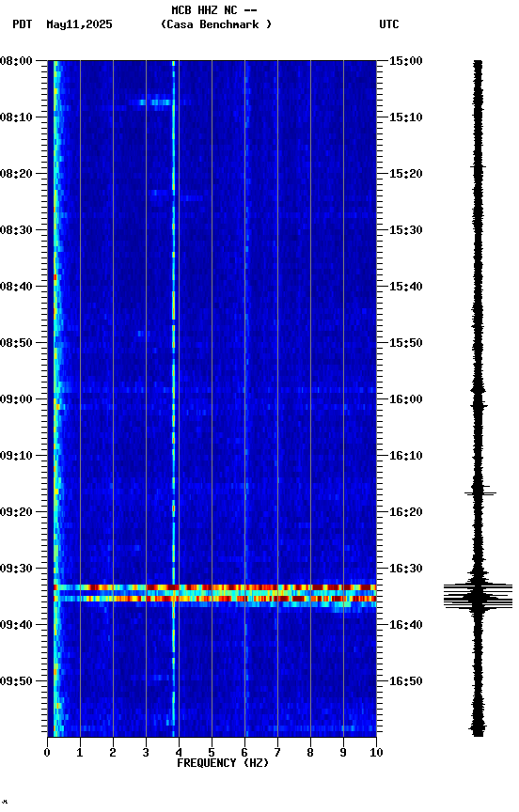Click the 16:30 UTC time label
Viewport: 519px width, 812px height.
(x=406, y=569)
